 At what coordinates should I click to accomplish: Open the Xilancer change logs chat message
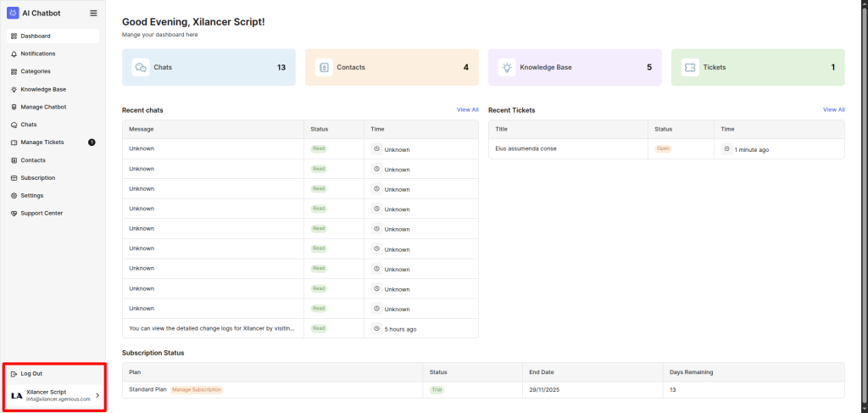click(212, 328)
